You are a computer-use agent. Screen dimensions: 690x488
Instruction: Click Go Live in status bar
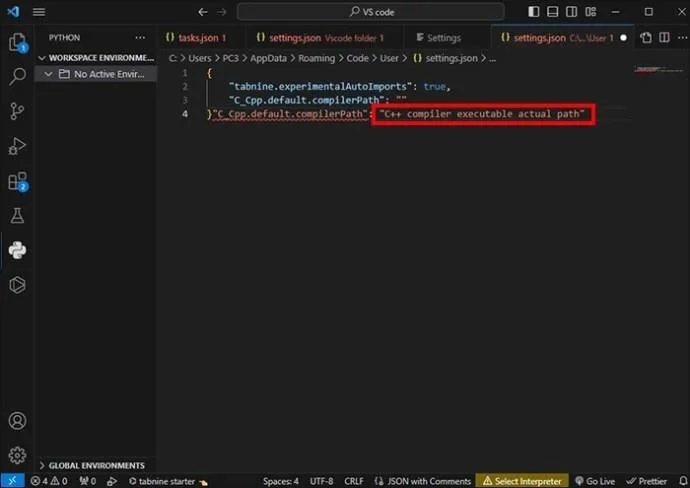pyautogui.click(x=595, y=481)
